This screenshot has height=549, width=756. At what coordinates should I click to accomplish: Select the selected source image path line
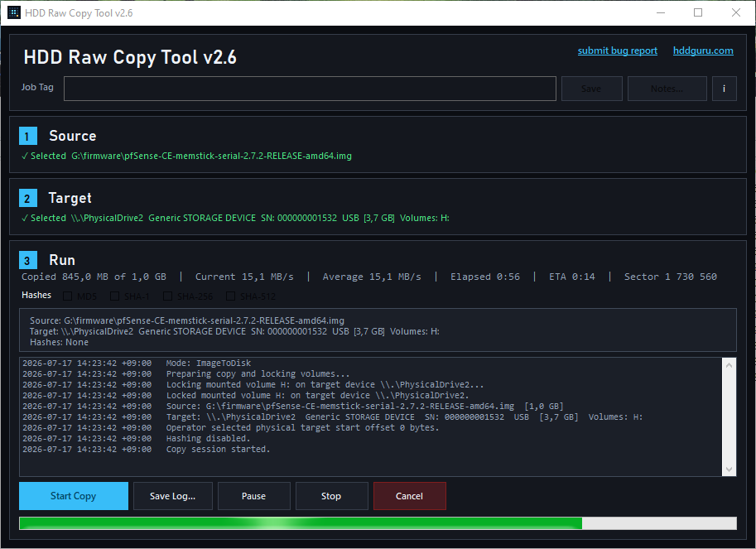click(x=186, y=156)
